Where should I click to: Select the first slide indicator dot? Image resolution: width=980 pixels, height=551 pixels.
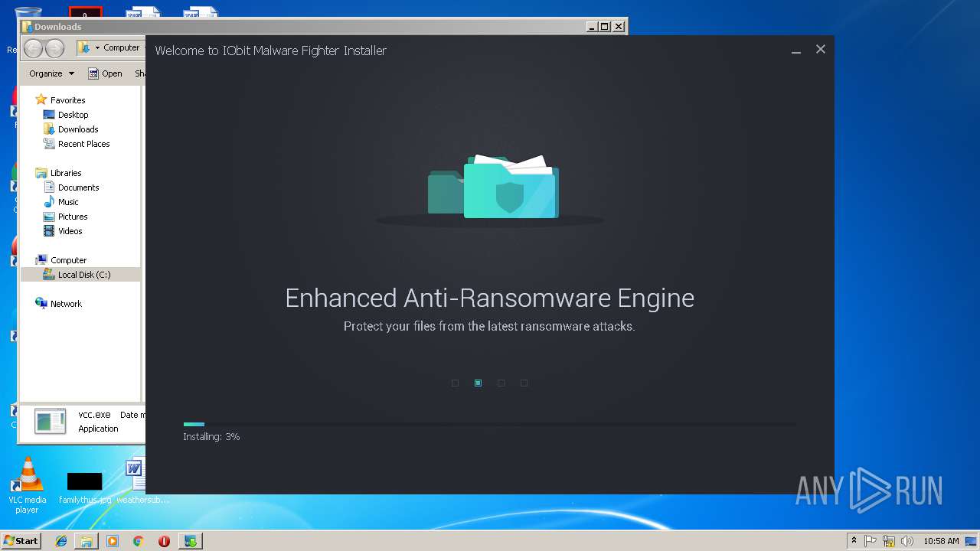(x=455, y=383)
